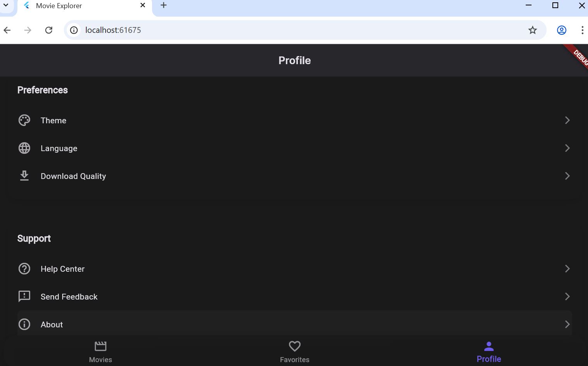Viewport: 588px width, 366px height.
Task: Click the Send Feedback speech bubble icon
Action: pyautogui.click(x=24, y=296)
